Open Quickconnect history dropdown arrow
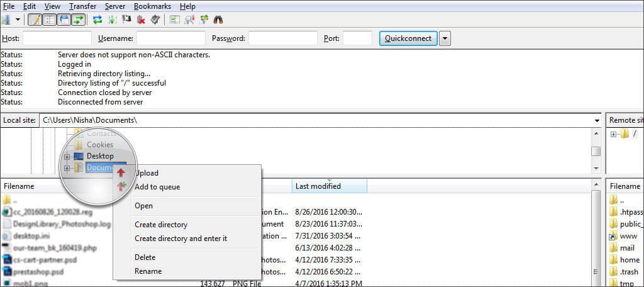 point(445,38)
